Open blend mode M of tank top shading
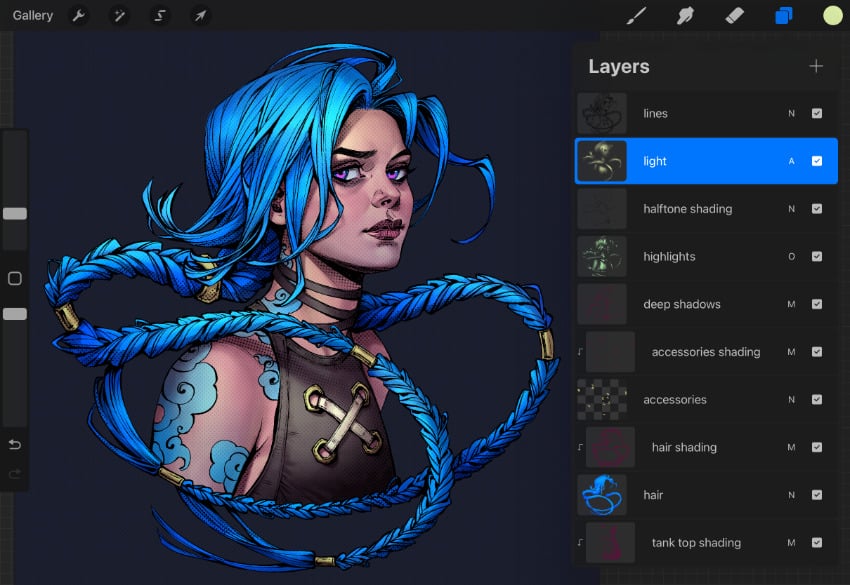 tap(791, 543)
